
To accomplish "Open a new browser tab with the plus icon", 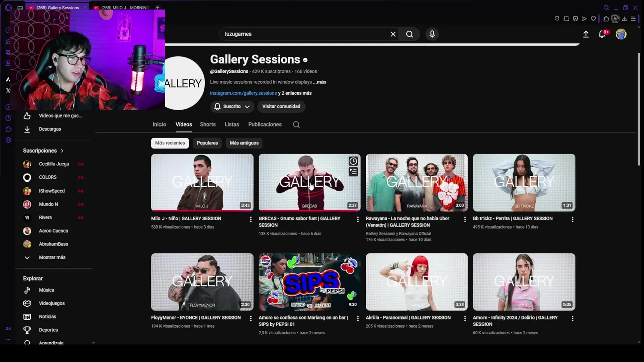I will tap(157, 8).
